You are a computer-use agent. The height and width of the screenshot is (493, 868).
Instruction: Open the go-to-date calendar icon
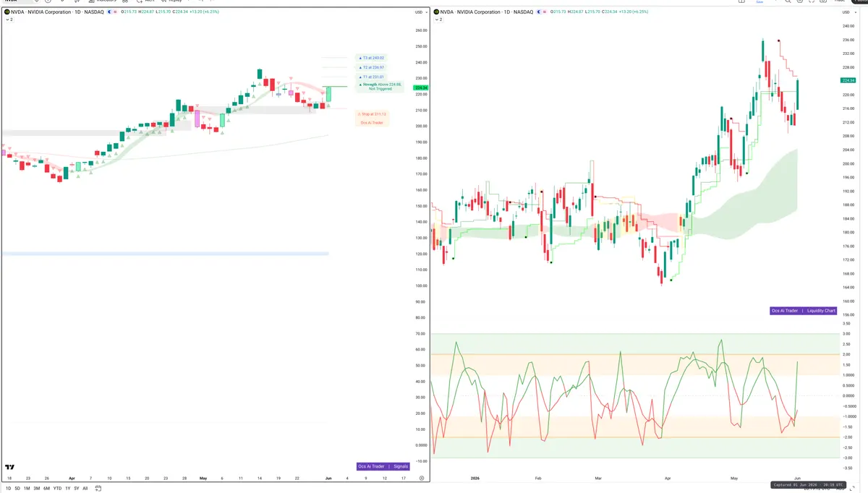98,489
